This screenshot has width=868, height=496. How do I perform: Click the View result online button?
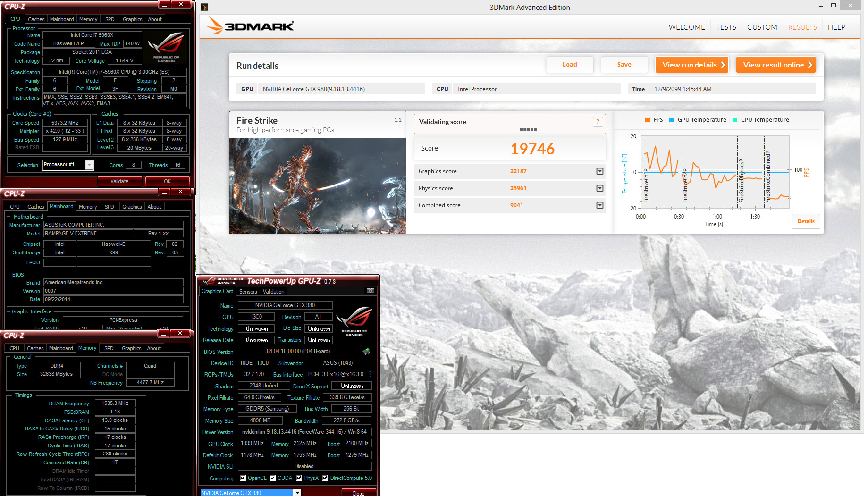coord(776,65)
